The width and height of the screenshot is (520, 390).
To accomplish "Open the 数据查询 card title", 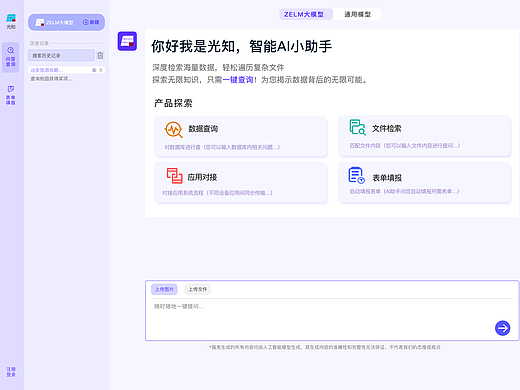I will [x=203, y=129].
